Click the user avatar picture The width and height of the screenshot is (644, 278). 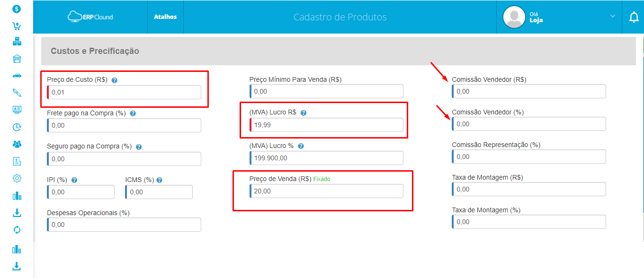click(514, 17)
